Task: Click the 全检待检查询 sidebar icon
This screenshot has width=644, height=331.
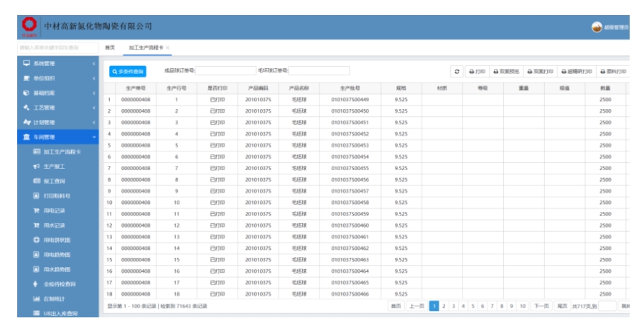Action: click(x=37, y=284)
